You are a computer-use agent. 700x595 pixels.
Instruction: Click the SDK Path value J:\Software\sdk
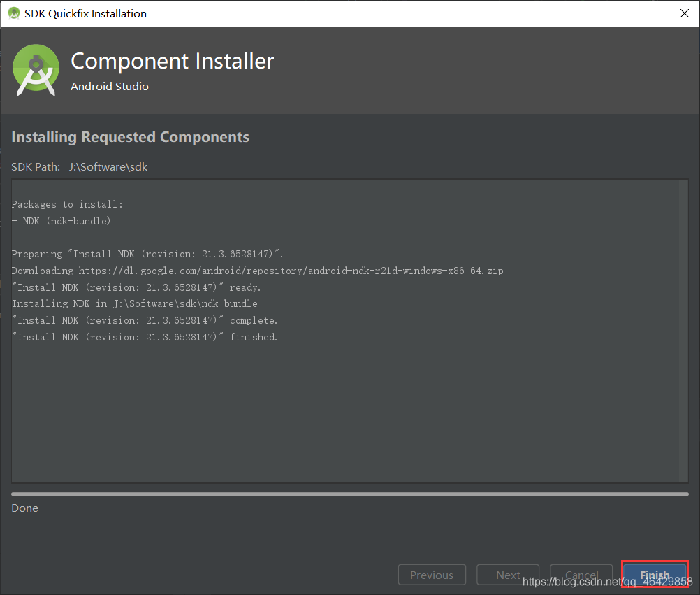pyautogui.click(x=108, y=167)
